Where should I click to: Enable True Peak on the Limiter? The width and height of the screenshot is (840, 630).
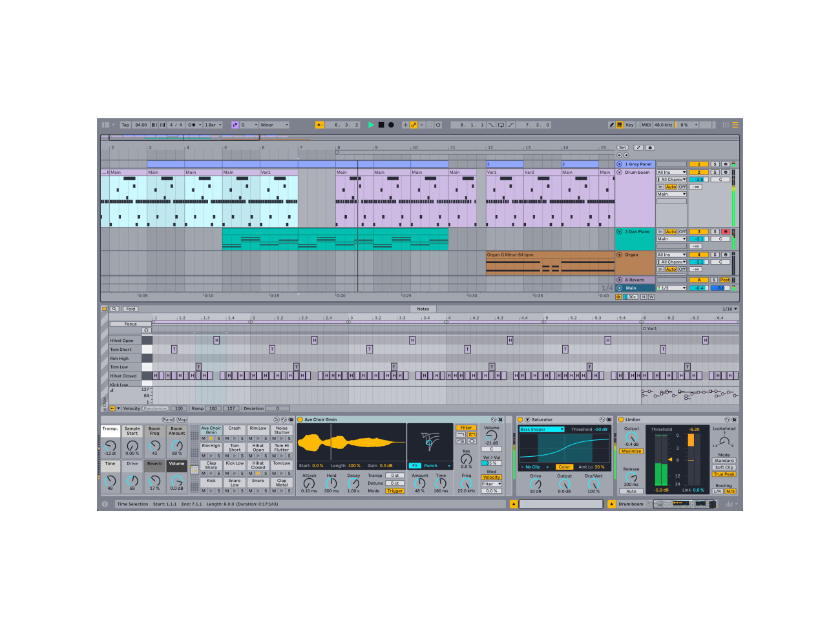point(724,474)
